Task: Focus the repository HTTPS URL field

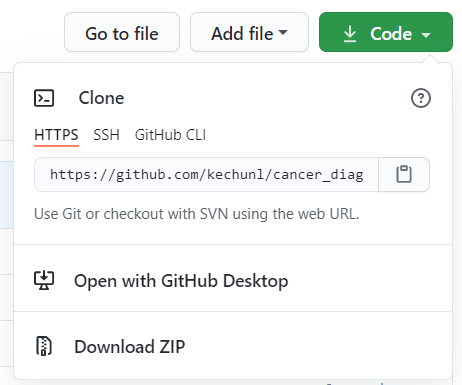Action: tap(206, 175)
